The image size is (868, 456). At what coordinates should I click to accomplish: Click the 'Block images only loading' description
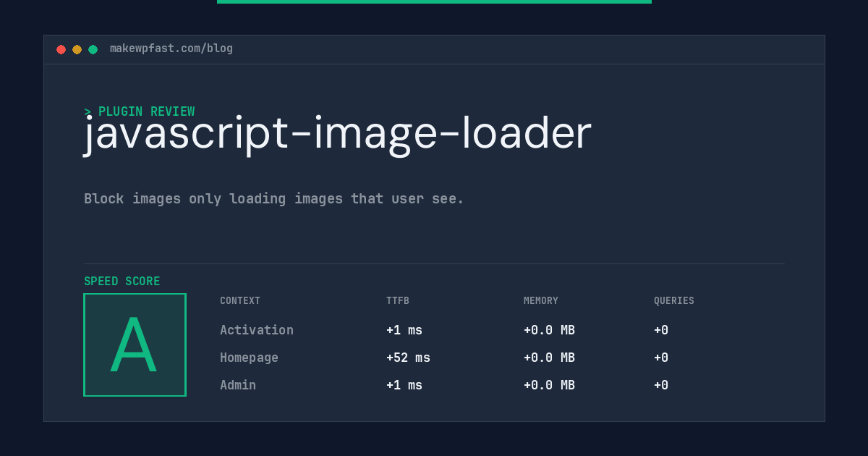pos(274,198)
